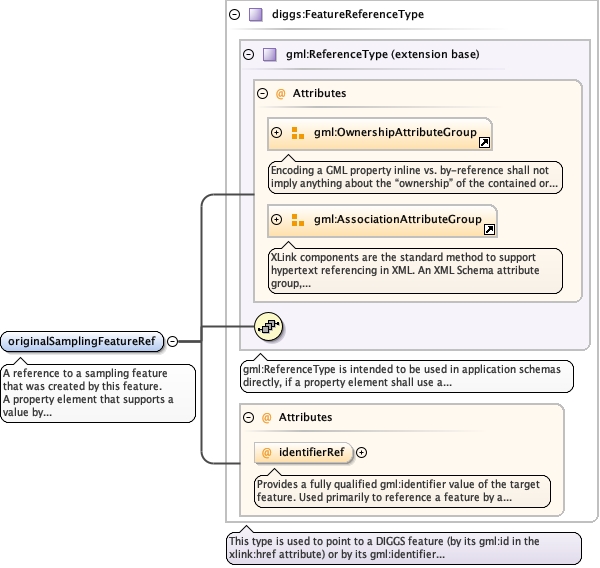This screenshot has height=568, width=600.
Task: Follow the reference arrow on gml:OwnershipAttributeGroup
Action: tap(485, 143)
